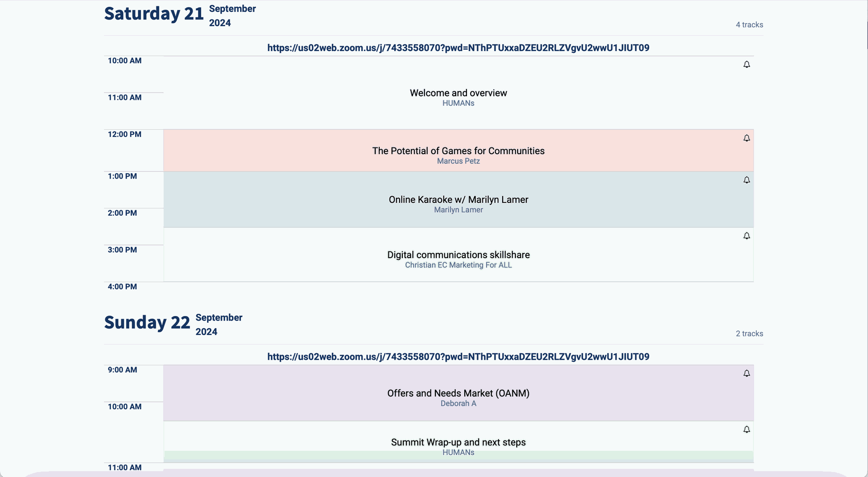Click the 4 tracks label for Saturday
This screenshot has width=868, height=477.
point(749,25)
